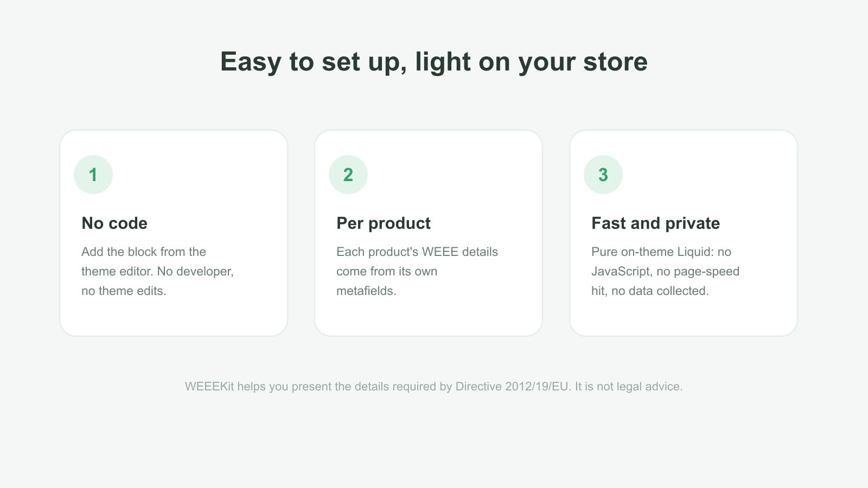Image resolution: width=868 pixels, height=488 pixels.
Task: Click "JavaScript, no page-speed" line in third card
Action: (665, 271)
